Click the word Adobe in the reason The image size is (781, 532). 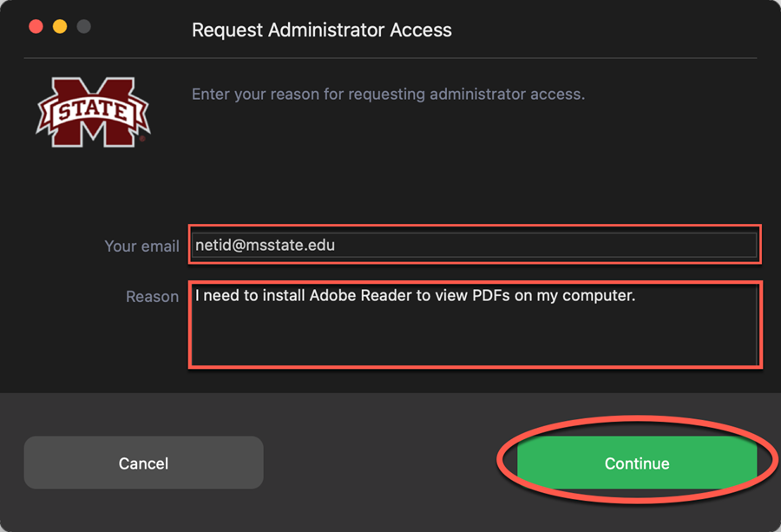click(x=332, y=295)
